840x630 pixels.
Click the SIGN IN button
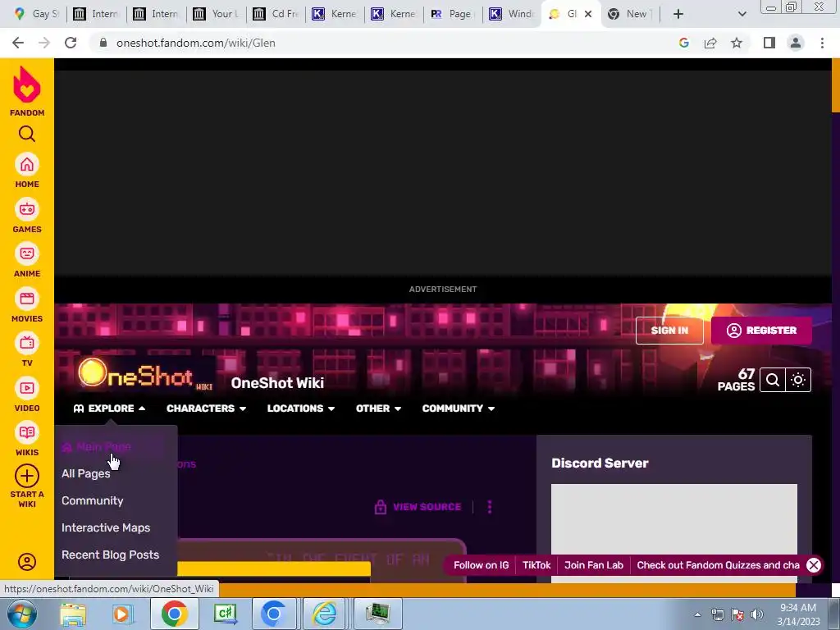(669, 331)
